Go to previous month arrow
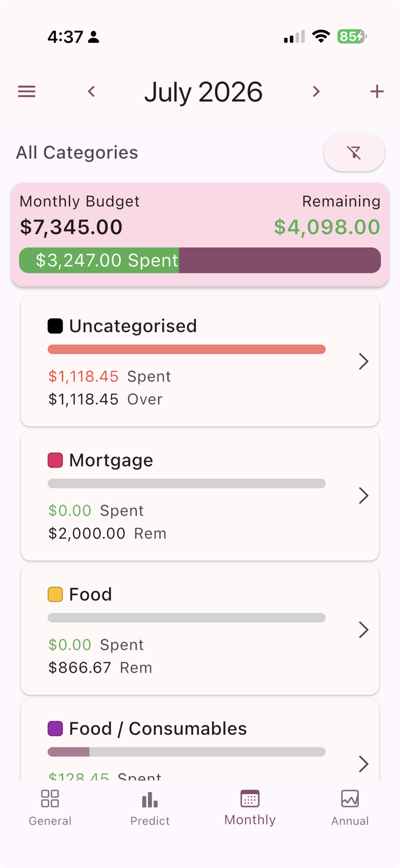400x868 pixels. pos(91,92)
